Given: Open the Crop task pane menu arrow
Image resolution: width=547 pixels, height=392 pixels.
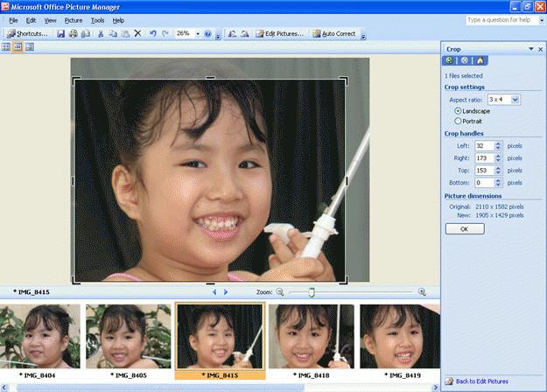Looking at the screenshot, I should [x=529, y=49].
